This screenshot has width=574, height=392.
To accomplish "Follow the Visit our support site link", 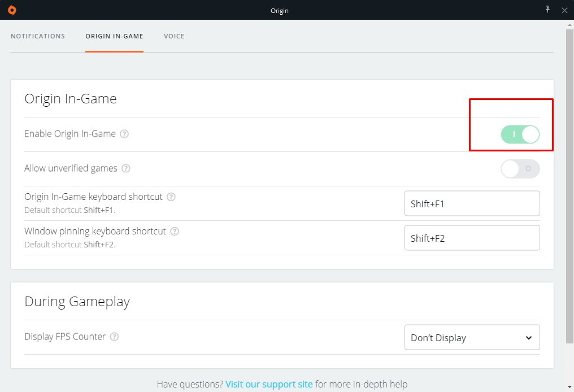I will tap(269, 384).
